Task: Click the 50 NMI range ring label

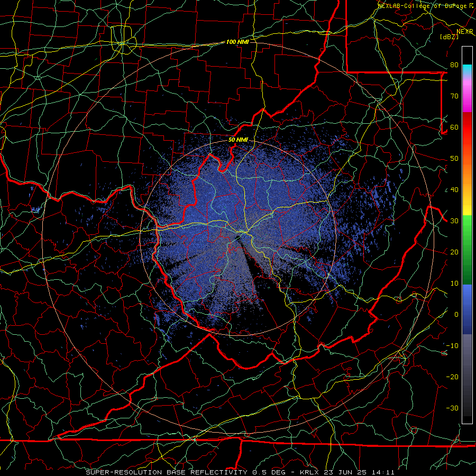Action: 238,140
